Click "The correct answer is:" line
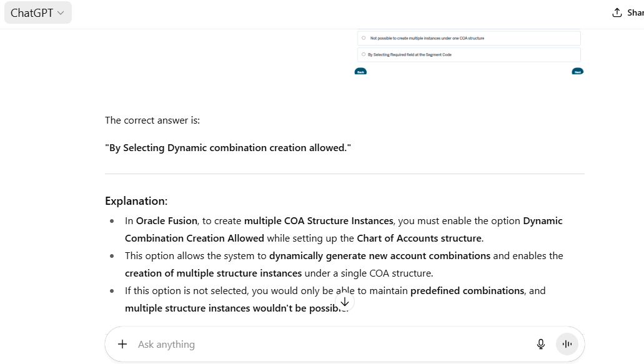This screenshot has height=364, width=644. click(152, 121)
